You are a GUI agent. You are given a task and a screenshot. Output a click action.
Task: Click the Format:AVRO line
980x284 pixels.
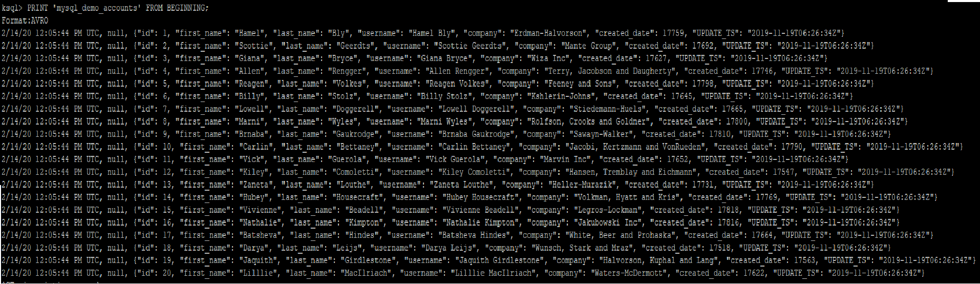pos(25,21)
